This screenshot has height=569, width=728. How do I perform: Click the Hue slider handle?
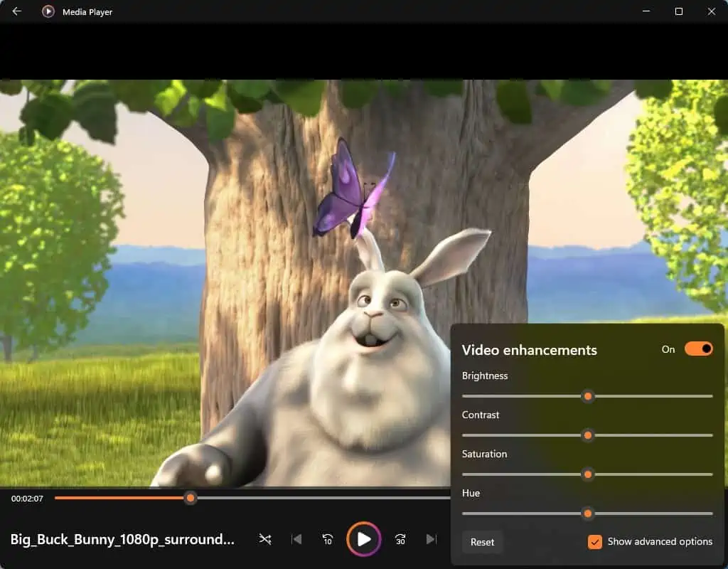pos(587,514)
